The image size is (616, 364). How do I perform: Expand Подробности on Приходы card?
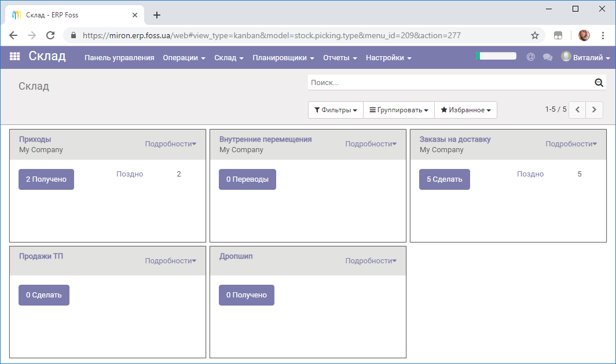tap(170, 144)
